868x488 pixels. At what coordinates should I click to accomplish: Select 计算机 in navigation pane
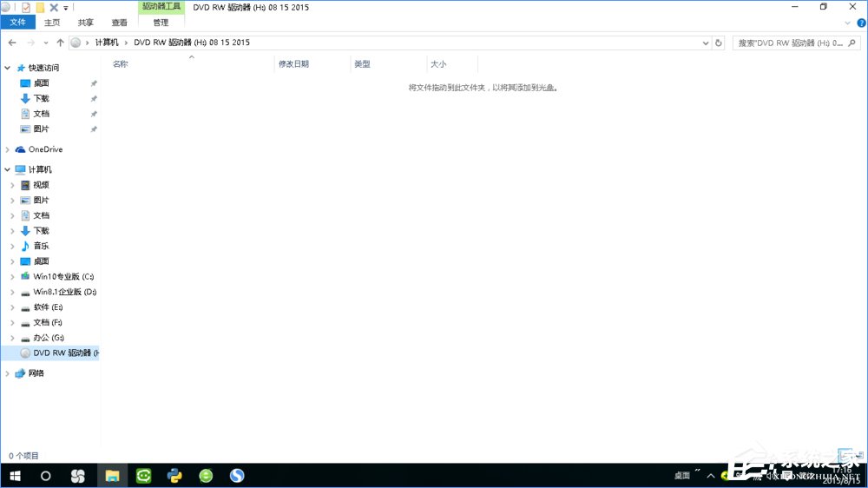pyautogui.click(x=40, y=169)
